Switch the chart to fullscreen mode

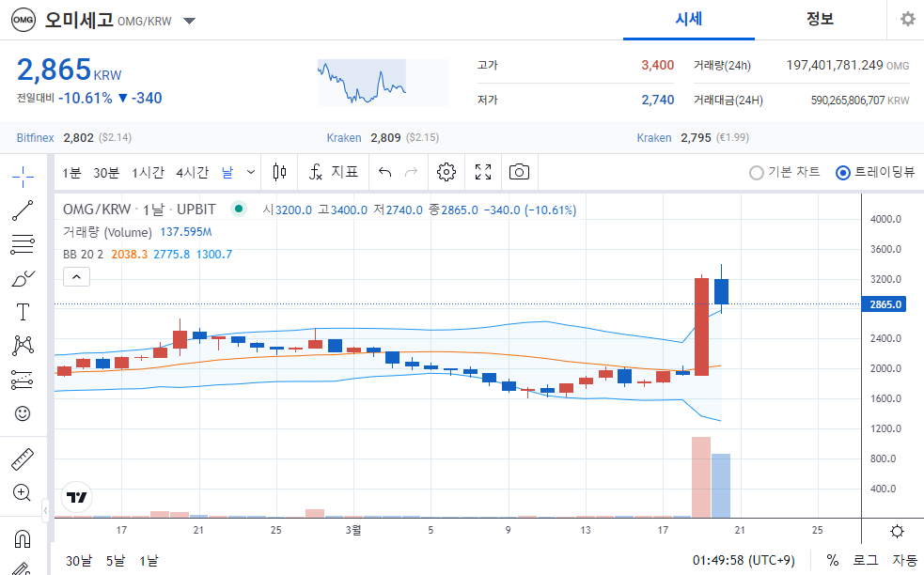point(483,172)
